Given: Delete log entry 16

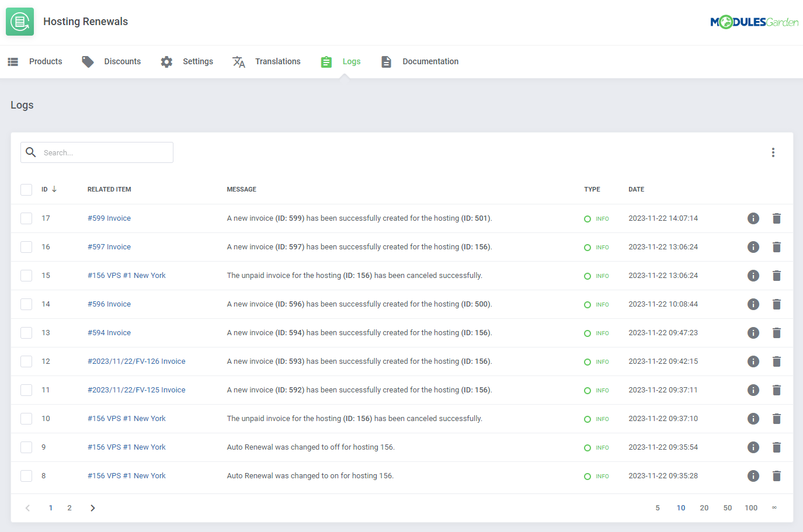Looking at the screenshot, I should click(777, 247).
